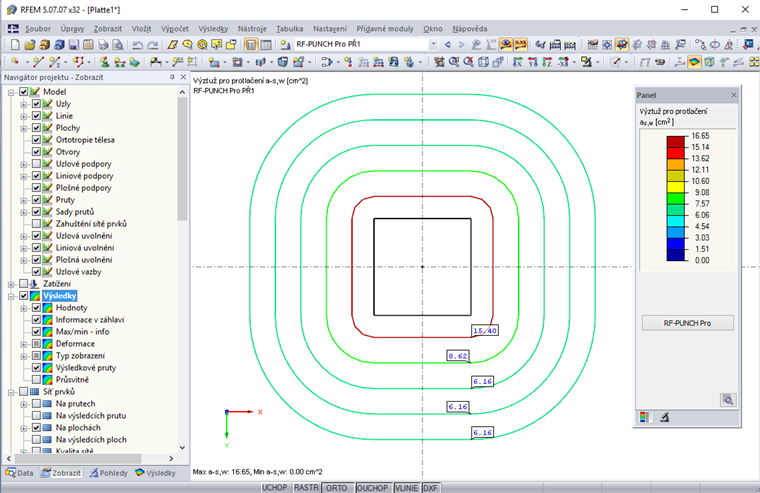Go to previous load case arrow
This screenshot has width=760, height=493.
pos(447,45)
